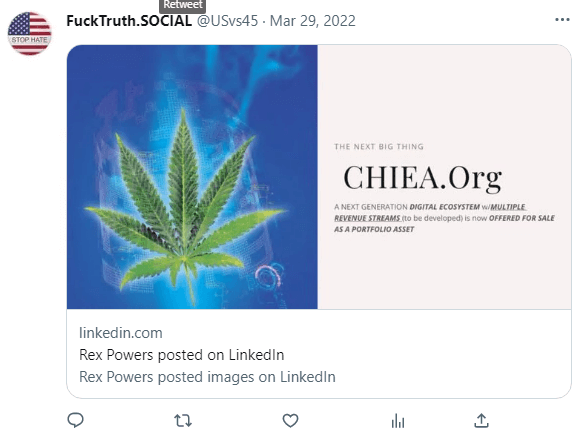Image resolution: width=585 pixels, height=434 pixels.
Task: Click 'Rex Powers posted images on LinkedIn' description
Action: tap(207, 377)
